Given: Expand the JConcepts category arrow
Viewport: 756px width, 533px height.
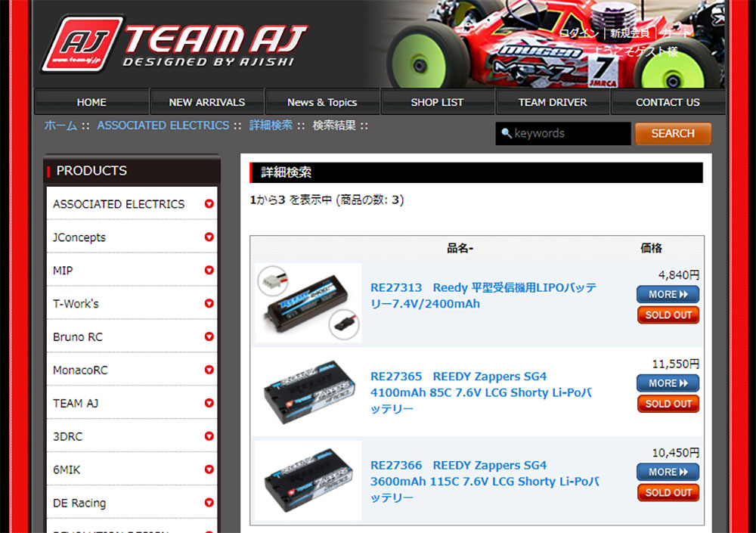Looking at the screenshot, I should [x=209, y=237].
